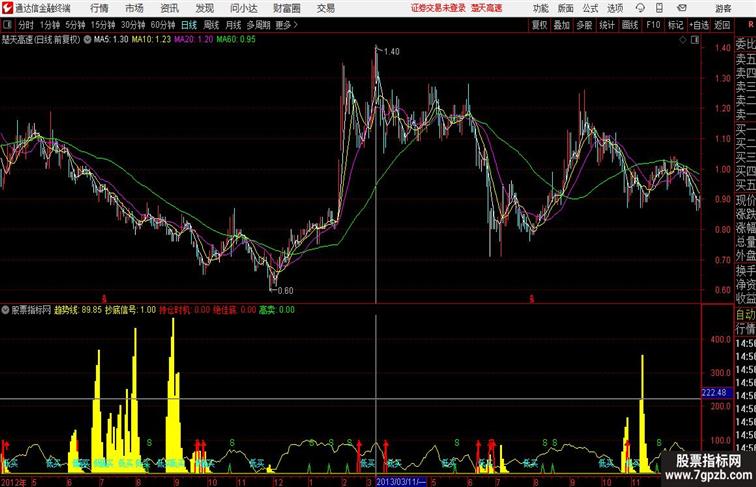Click the 抄底信号: 1.00 indicator value
The image size is (756, 487).
[130, 310]
